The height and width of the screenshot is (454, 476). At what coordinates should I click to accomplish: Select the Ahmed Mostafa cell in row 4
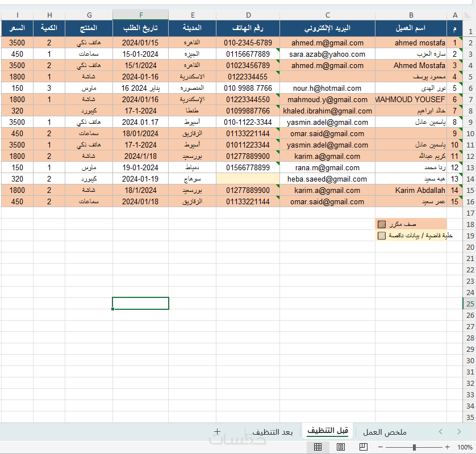coord(411,65)
